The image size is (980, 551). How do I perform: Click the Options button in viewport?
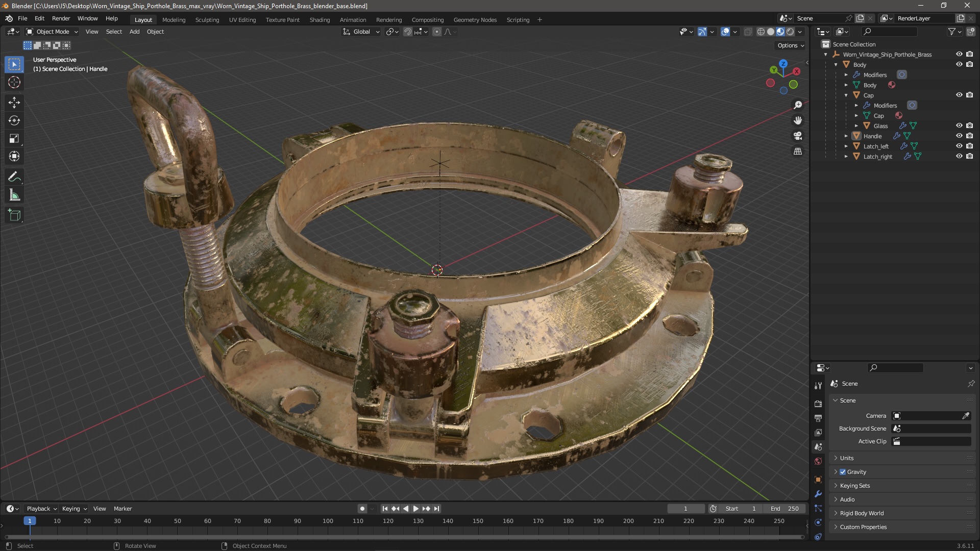[x=790, y=45]
